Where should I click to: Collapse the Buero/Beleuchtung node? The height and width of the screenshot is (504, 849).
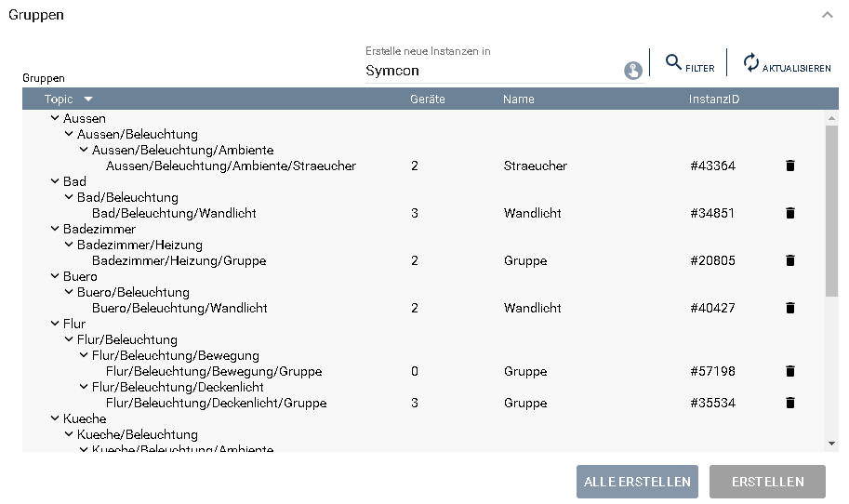coord(69,292)
